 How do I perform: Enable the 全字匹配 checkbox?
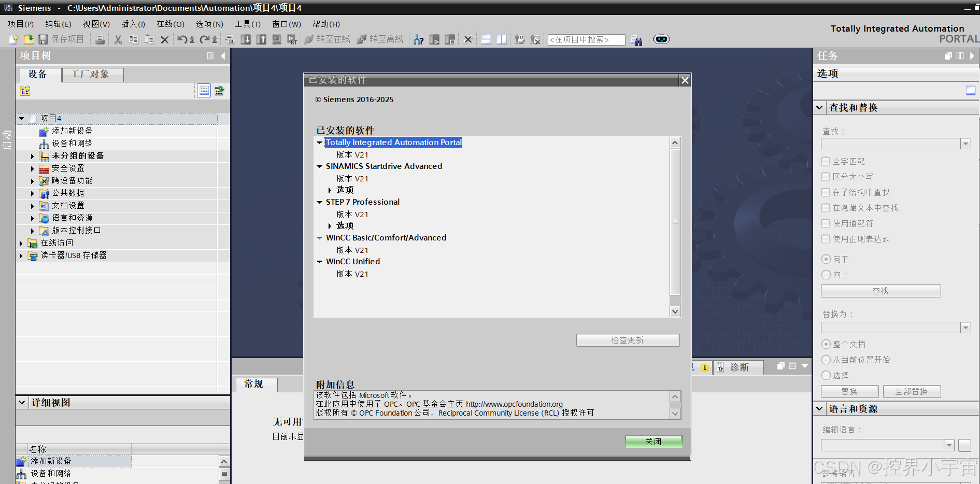[x=826, y=161]
